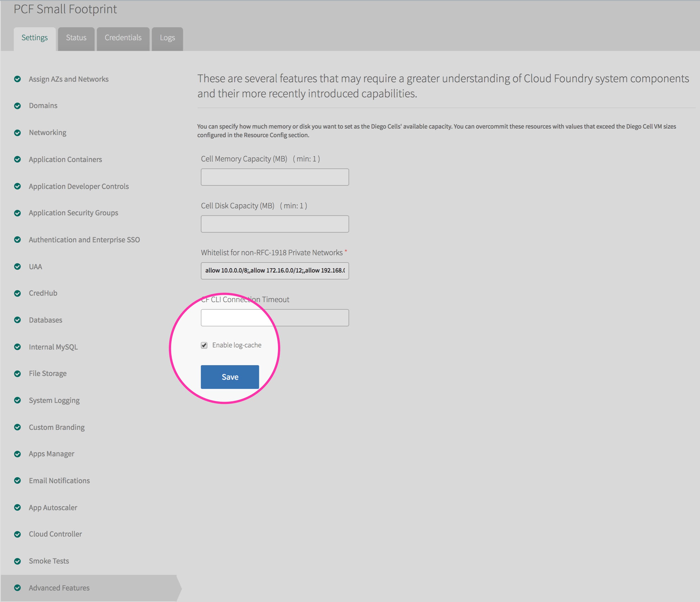Click the Whitelist for non-RFC-1918 Private Networks field
This screenshot has width=700, height=602.
[x=274, y=270]
